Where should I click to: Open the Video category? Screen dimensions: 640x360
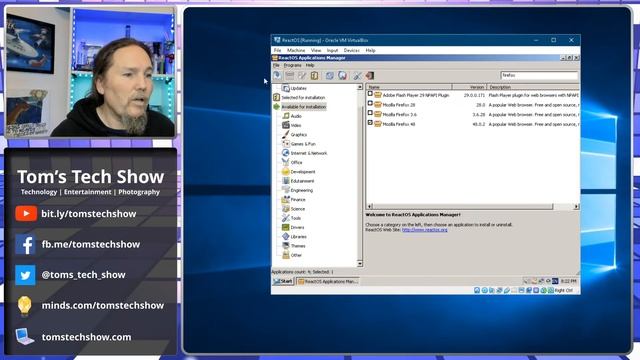click(x=296, y=125)
